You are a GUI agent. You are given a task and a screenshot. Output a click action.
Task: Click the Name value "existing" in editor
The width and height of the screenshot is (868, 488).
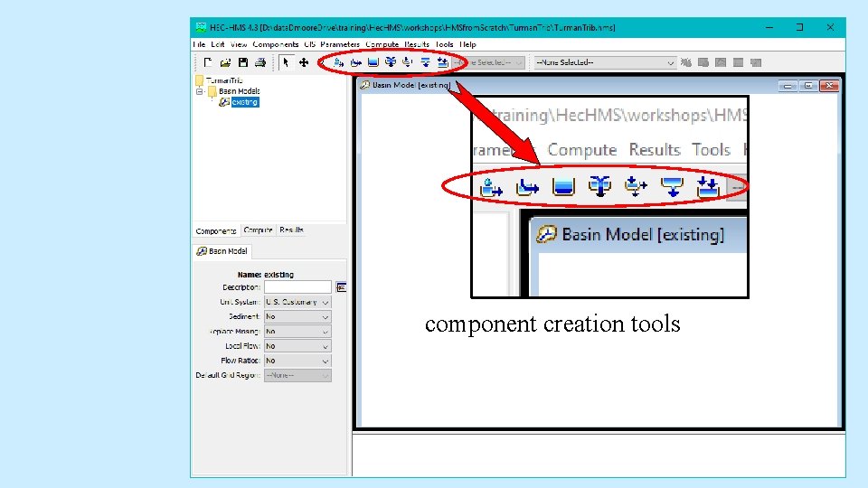[279, 275]
